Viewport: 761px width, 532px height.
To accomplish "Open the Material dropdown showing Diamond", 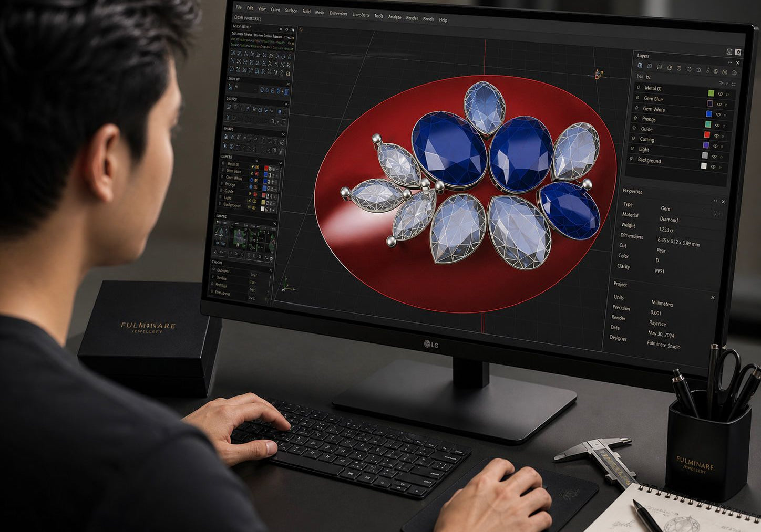I will coord(669,220).
